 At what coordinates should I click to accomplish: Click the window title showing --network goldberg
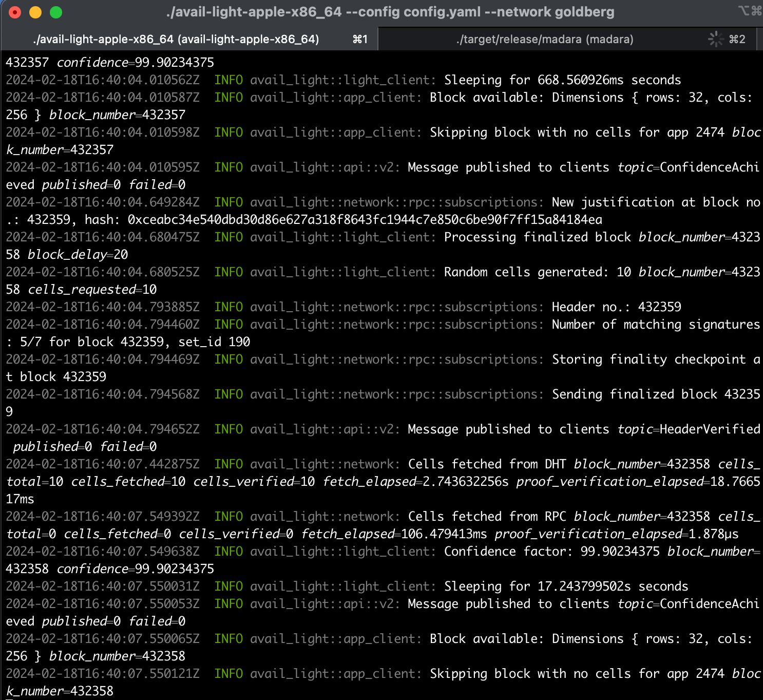390,12
